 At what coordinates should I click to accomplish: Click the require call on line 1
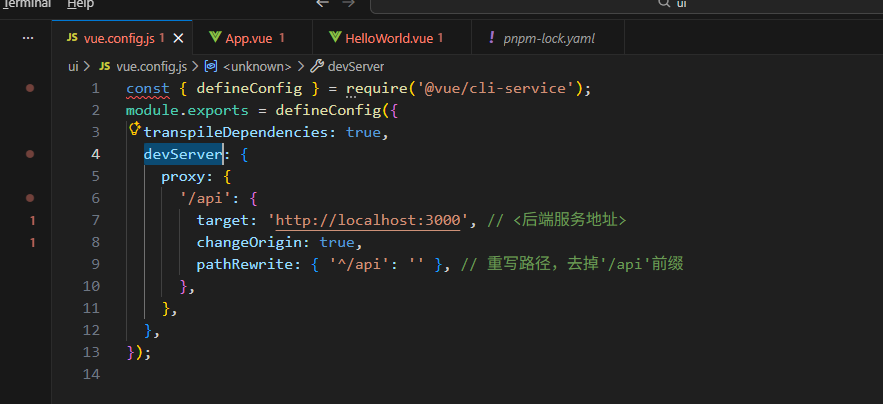click(377, 88)
